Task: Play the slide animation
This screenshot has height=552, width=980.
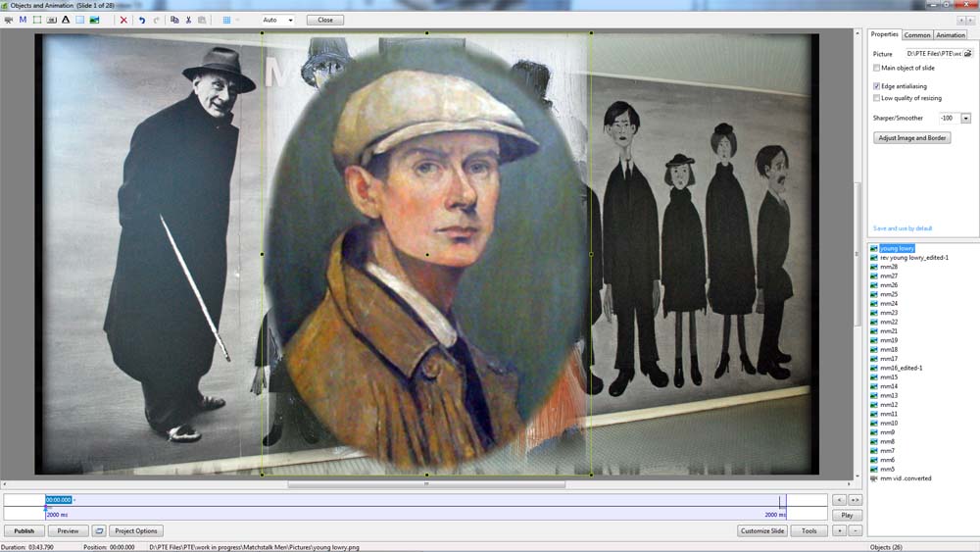Action: [847, 515]
